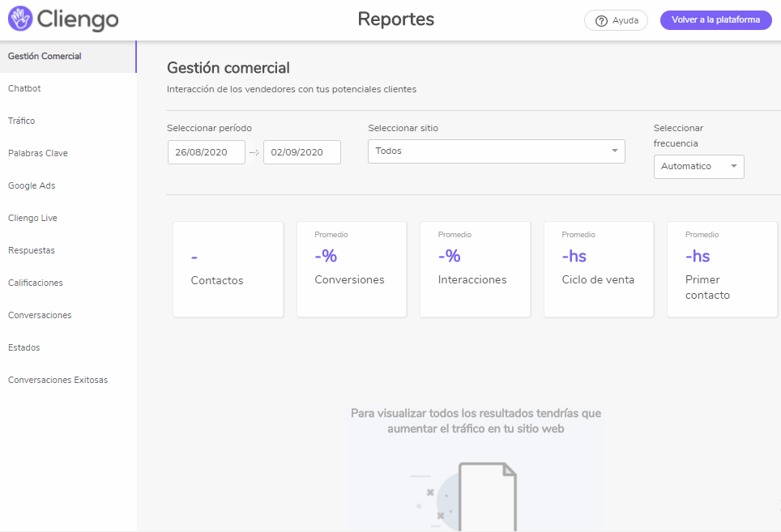The height and width of the screenshot is (532, 781).
Task: Click the end date field 02/09/2020
Action: 301,151
